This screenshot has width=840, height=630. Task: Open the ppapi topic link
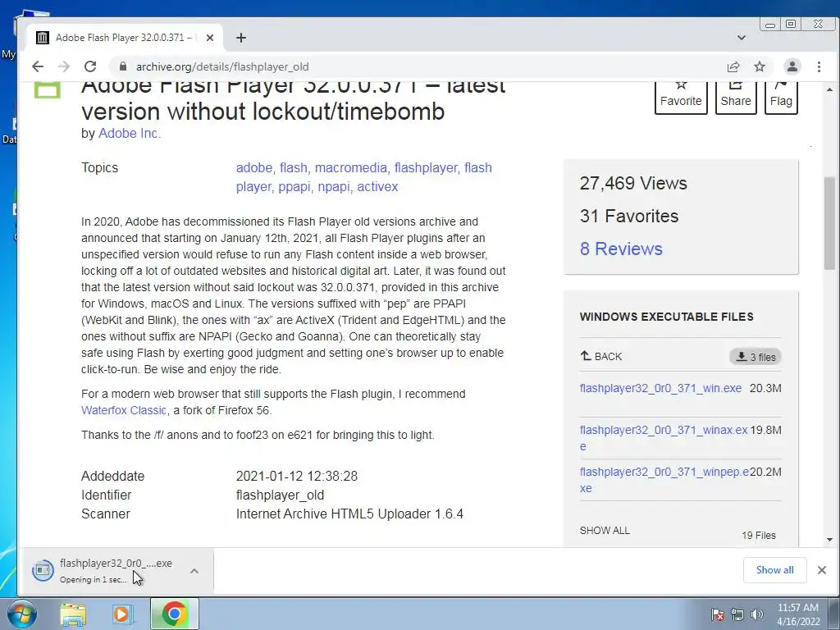point(294,187)
